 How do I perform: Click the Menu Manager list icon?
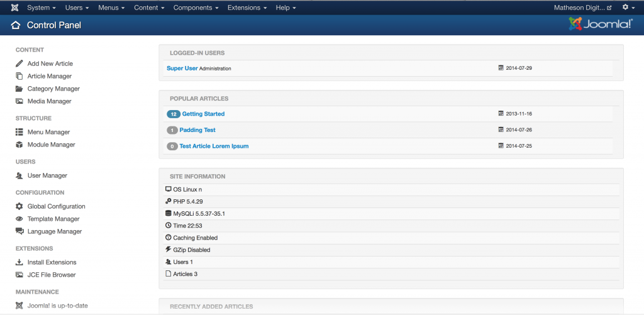click(19, 132)
